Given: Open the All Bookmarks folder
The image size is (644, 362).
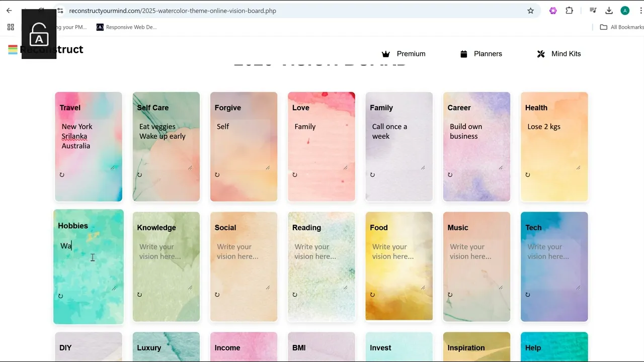Looking at the screenshot, I should pos(622,27).
